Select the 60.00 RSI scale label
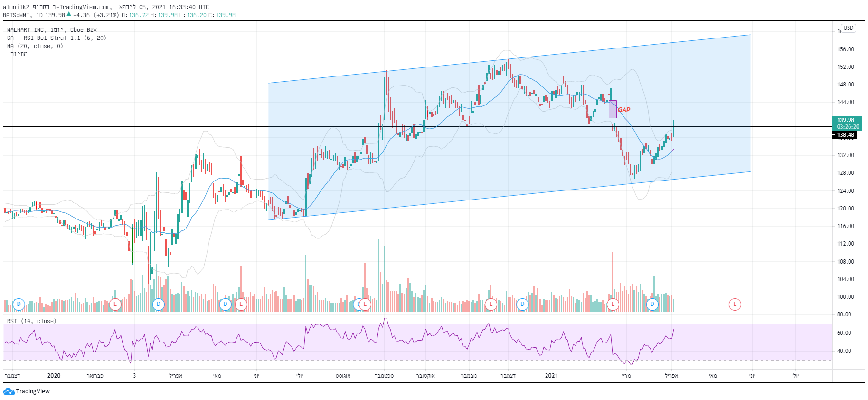Image resolution: width=868 pixels, height=400 pixels. pyautogui.click(x=844, y=333)
